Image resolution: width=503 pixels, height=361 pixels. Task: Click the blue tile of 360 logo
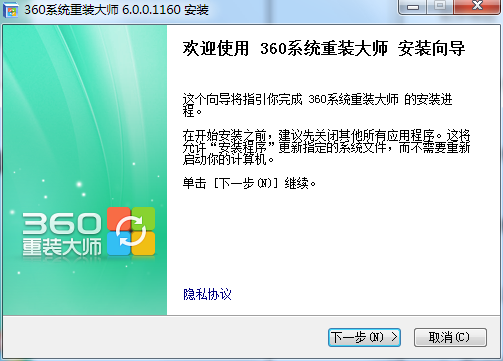[119, 244]
